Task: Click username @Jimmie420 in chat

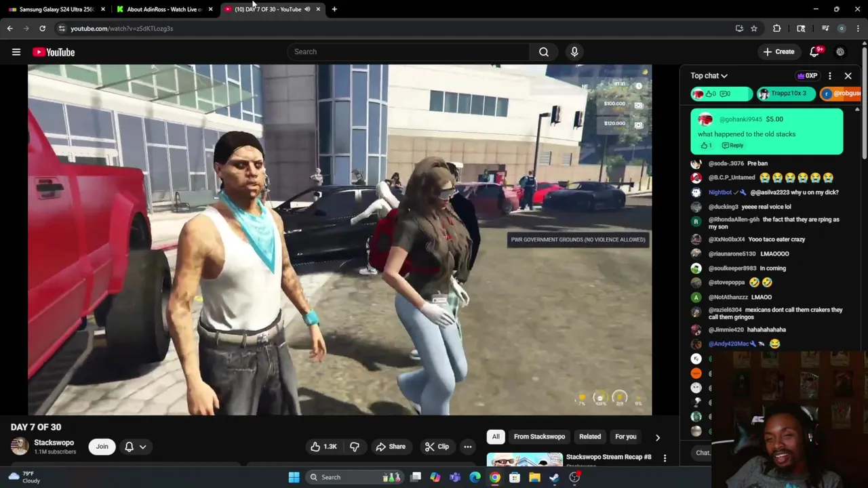Action: [x=726, y=329]
